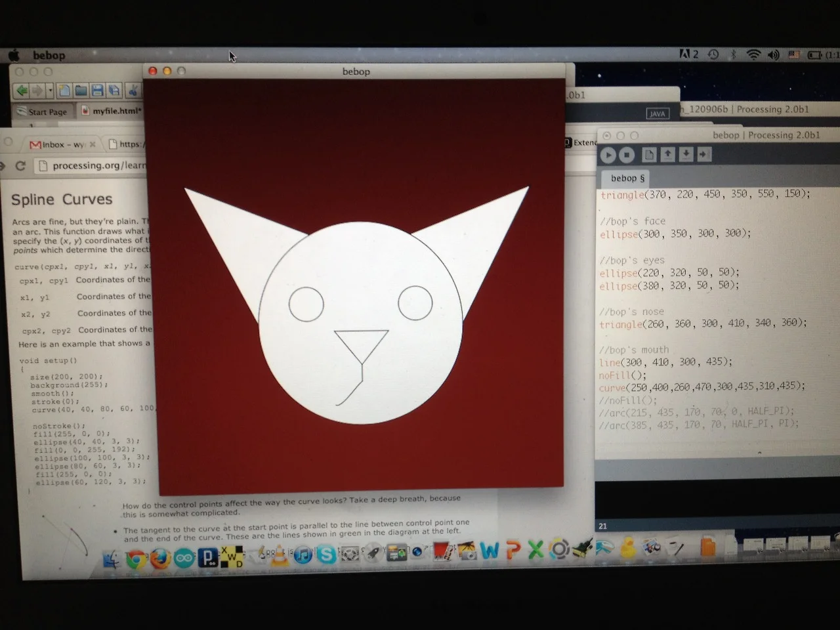Click the processing.org address bar
Screen dimensions: 840x630
tap(91, 166)
